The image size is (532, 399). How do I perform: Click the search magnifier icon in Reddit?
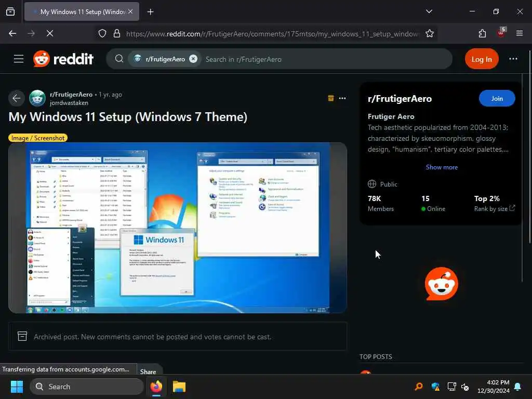[119, 59]
